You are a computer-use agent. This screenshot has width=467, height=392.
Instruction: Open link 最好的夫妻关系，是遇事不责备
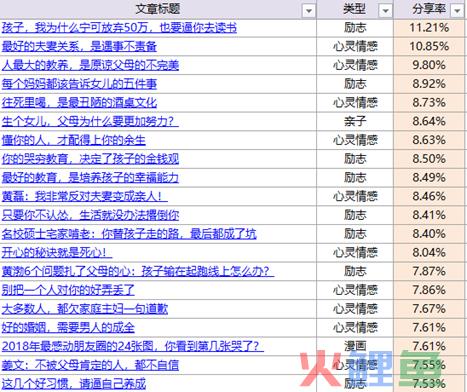(x=79, y=46)
